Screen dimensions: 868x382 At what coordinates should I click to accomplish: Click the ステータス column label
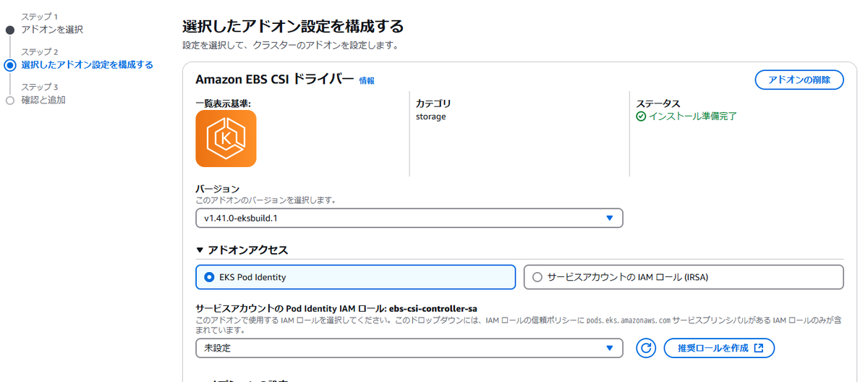pyautogui.click(x=658, y=103)
